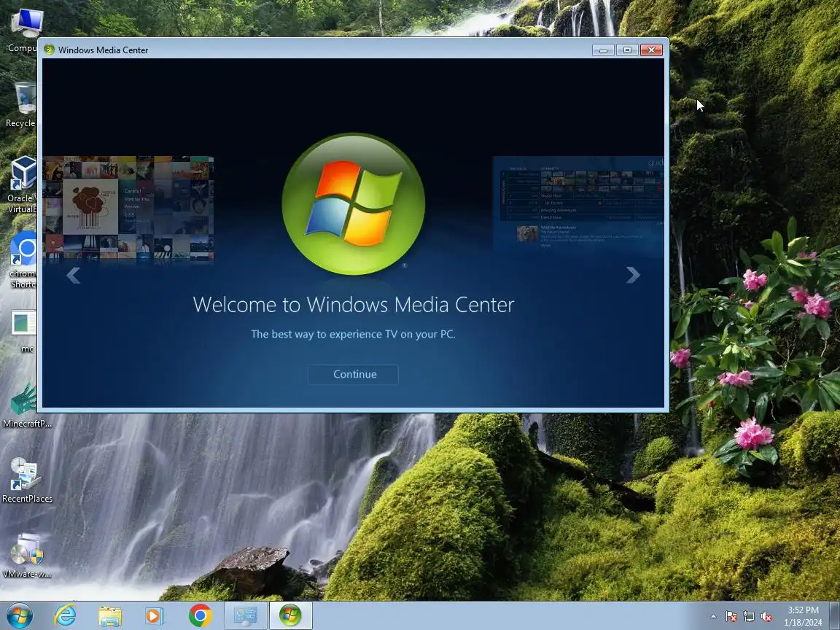Maximize the Windows Media Center window
The image size is (840, 630).
coord(627,50)
